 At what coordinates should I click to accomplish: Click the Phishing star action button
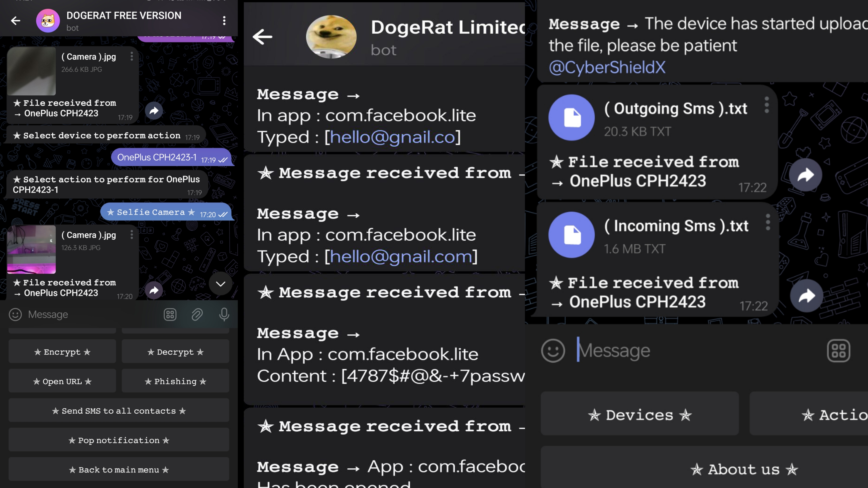175,381
